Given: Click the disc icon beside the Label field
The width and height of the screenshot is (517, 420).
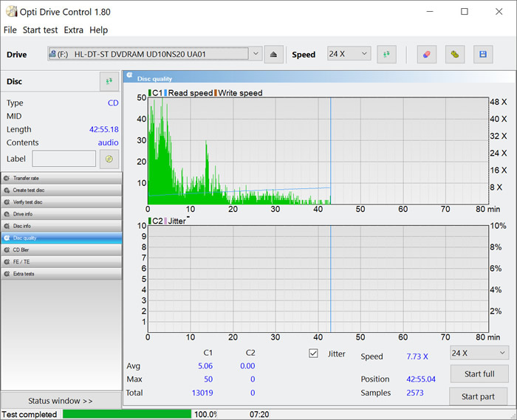Looking at the screenshot, I should [x=109, y=159].
